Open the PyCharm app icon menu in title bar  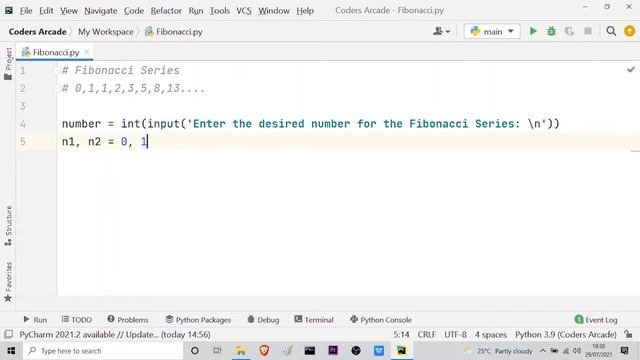pyautogui.click(x=9, y=10)
